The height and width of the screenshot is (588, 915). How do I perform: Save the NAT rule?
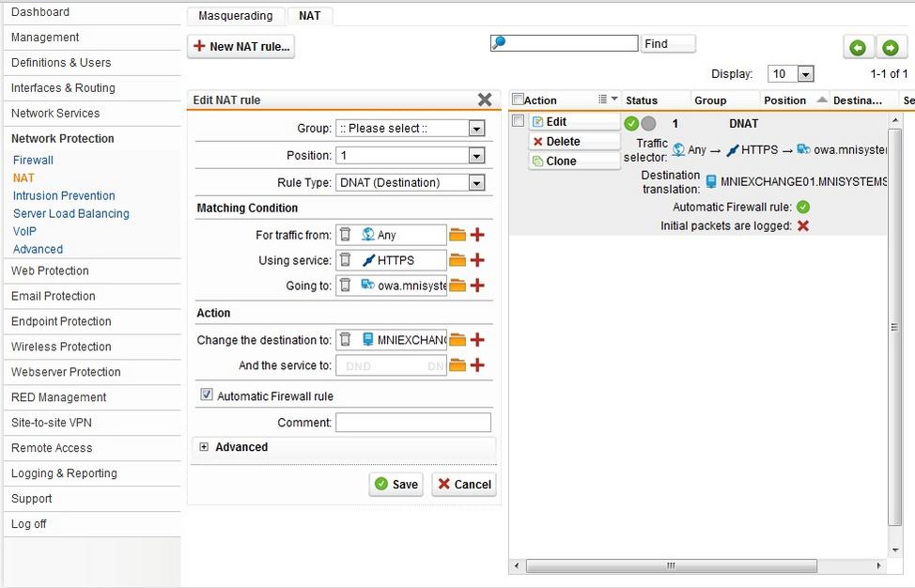(x=395, y=485)
